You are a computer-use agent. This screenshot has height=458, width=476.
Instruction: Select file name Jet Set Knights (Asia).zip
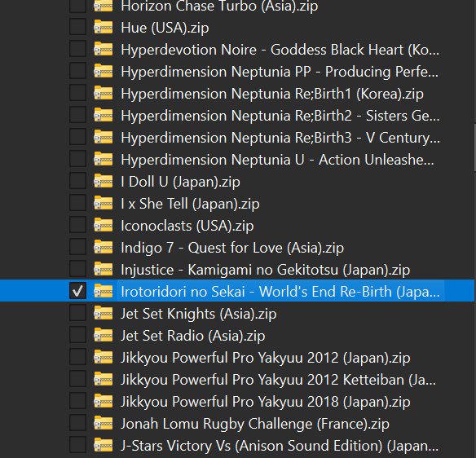(199, 314)
